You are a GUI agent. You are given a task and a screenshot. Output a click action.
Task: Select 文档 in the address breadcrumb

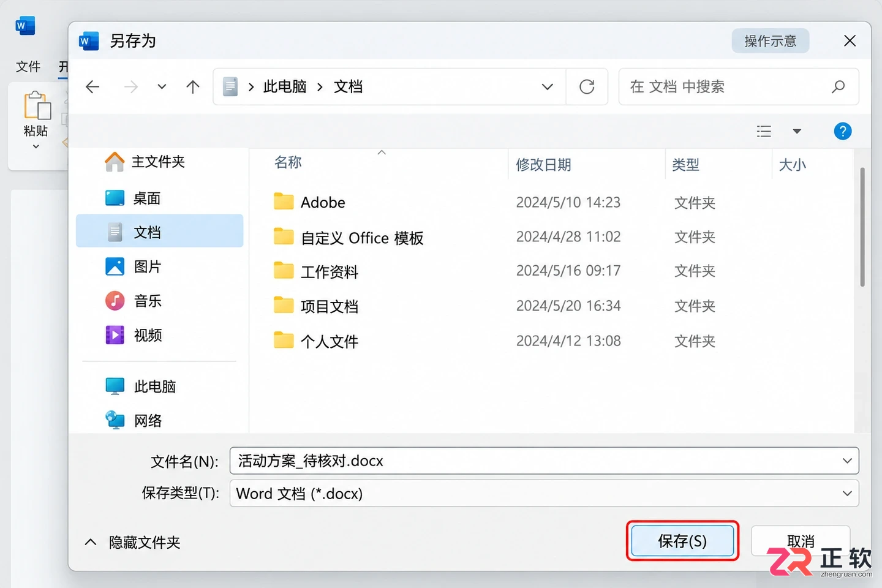348,87
